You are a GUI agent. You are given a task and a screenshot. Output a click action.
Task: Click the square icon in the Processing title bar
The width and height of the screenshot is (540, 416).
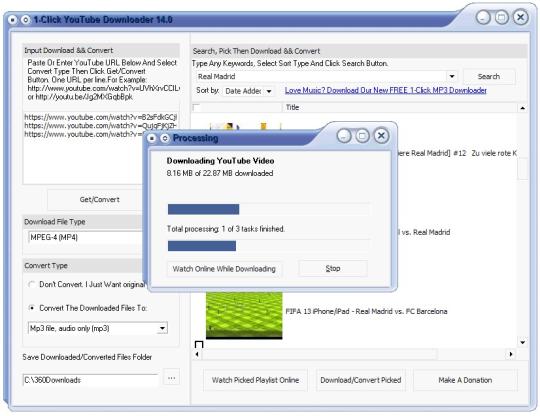coord(152,138)
